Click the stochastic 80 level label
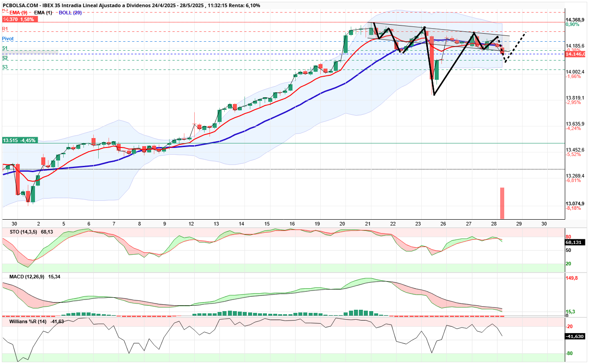The width and height of the screenshot is (589, 364). click(568, 237)
